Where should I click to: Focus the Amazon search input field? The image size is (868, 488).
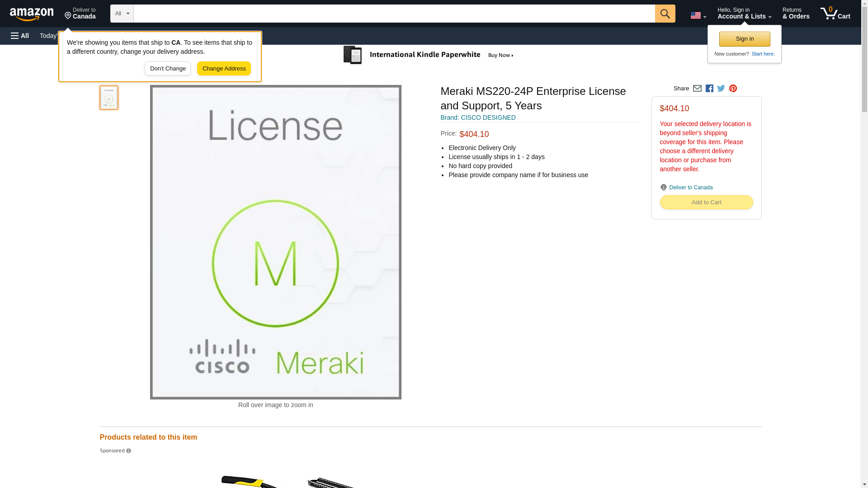click(x=394, y=14)
